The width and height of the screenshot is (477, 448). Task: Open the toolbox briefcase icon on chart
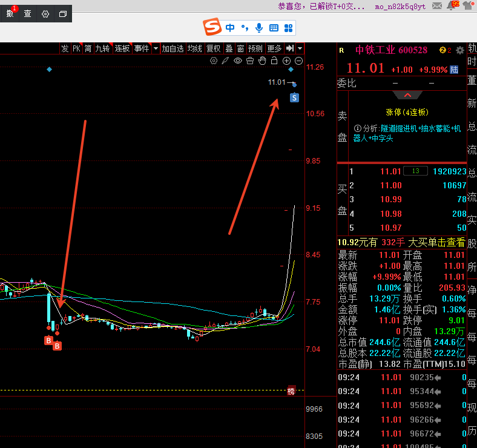[x=250, y=61]
